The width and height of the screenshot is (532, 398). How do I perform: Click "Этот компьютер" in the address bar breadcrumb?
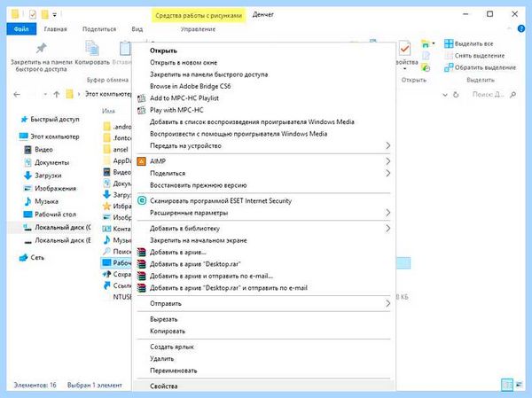[108, 94]
